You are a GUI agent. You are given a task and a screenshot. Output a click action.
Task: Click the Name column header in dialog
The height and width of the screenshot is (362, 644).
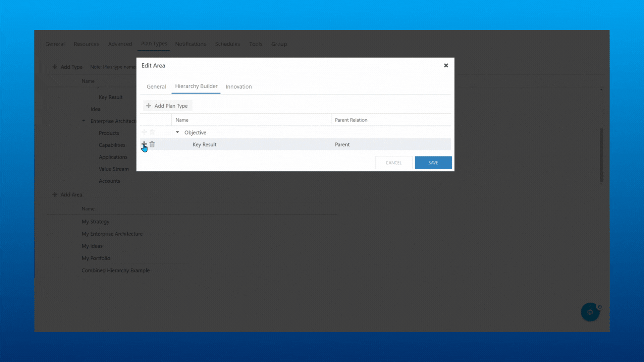(251, 120)
